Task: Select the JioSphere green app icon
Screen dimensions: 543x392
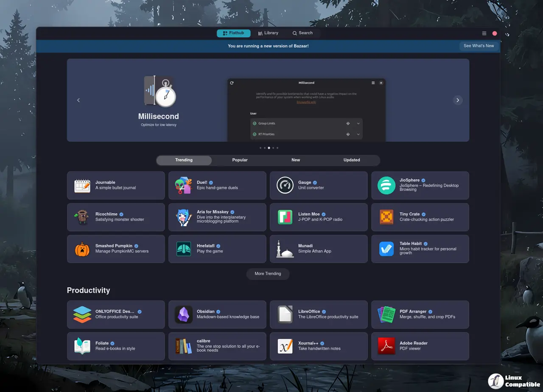Action: 386,186
